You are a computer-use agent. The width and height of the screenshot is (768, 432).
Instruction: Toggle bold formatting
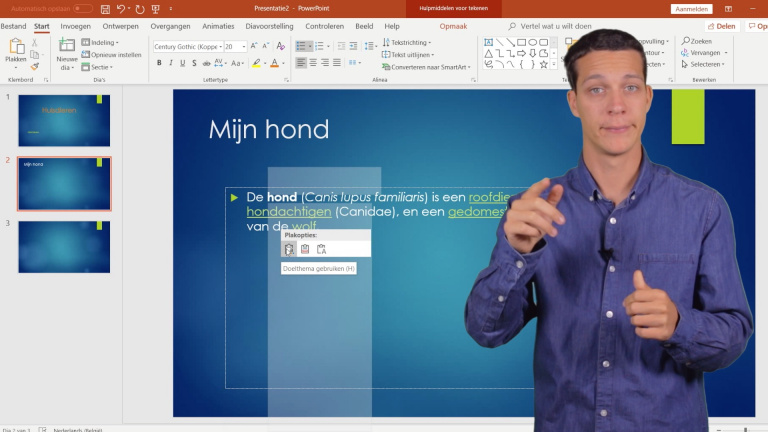[159, 63]
